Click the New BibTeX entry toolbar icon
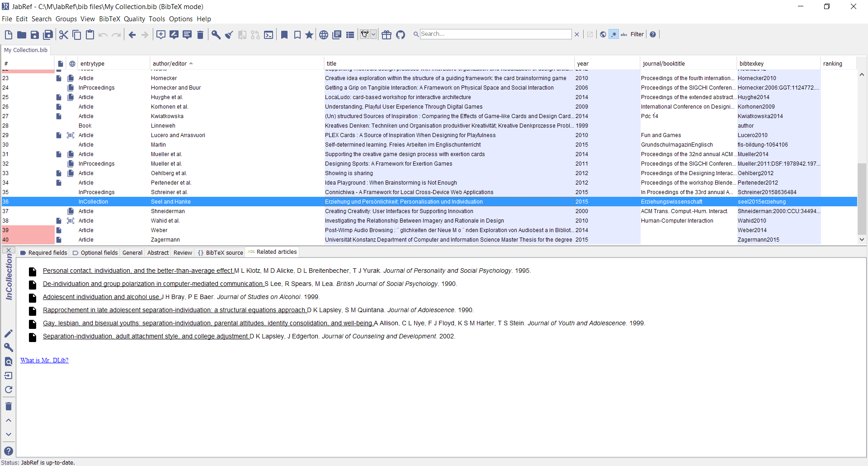This screenshot has width=868, height=466. 161,35
